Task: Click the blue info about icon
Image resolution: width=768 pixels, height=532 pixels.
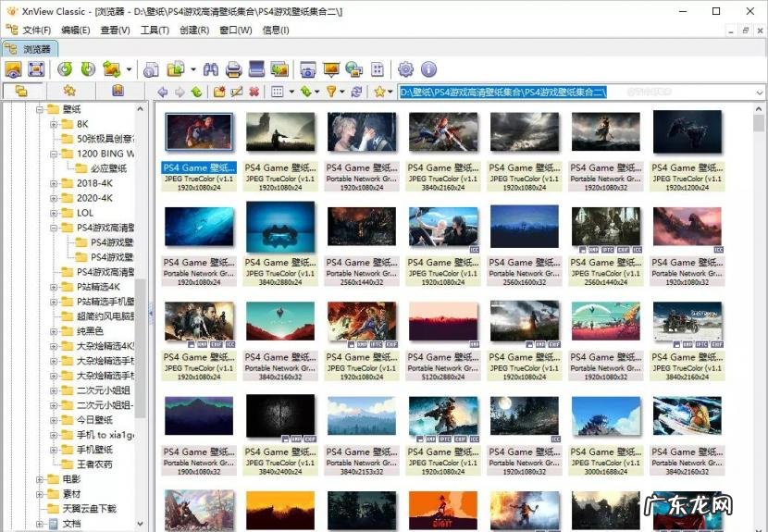Action: click(428, 69)
